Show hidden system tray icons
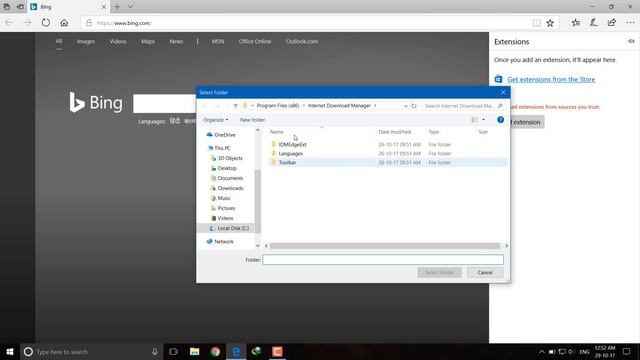Viewport: 640px width, 360px height. pos(542,351)
